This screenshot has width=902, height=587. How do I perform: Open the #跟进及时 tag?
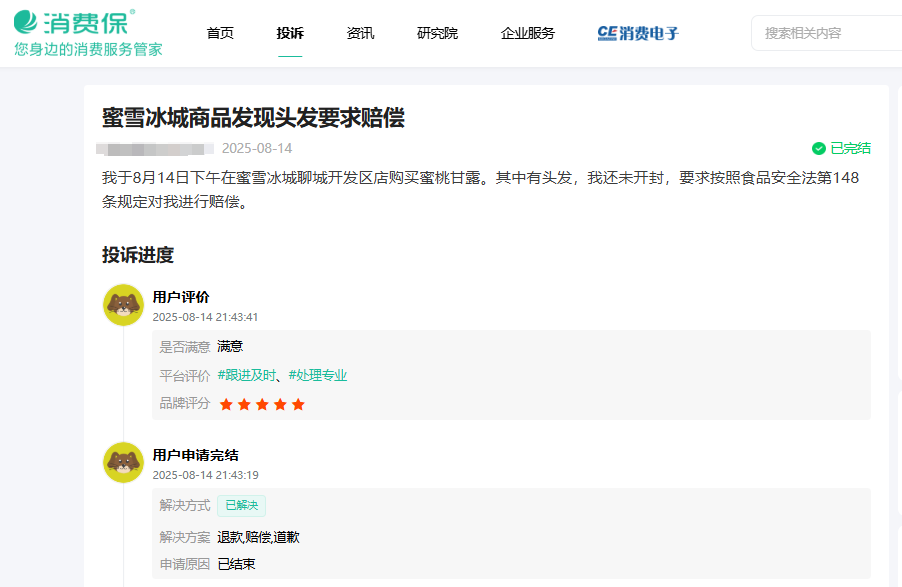click(247, 375)
